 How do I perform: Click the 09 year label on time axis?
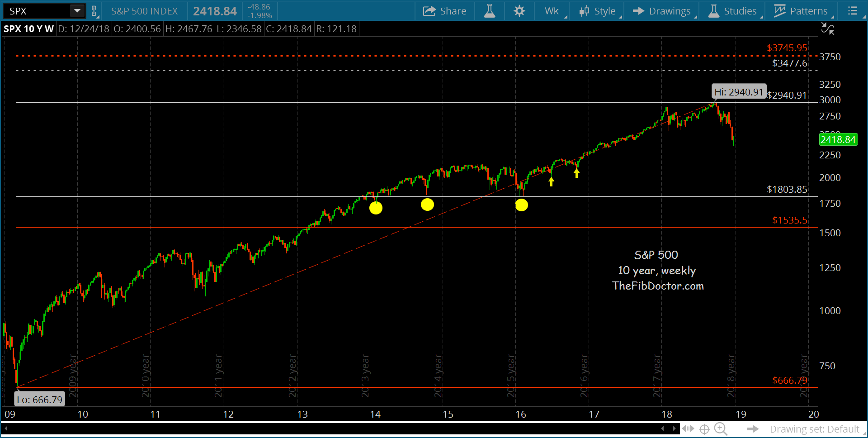coord(9,414)
